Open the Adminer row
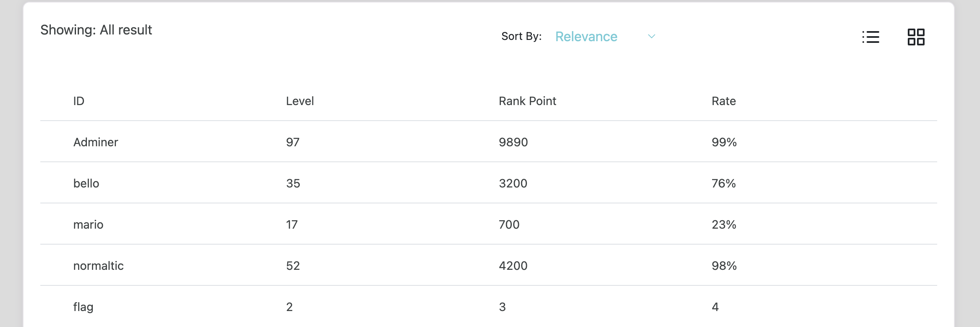The width and height of the screenshot is (980, 327). point(489,142)
